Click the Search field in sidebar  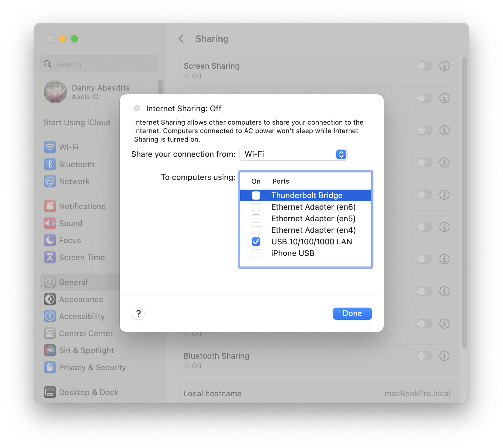pyautogui.click(x=99, y=64)
